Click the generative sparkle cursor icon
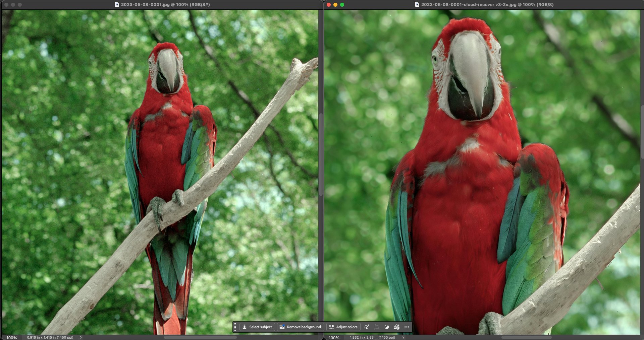 click(x=367, y=327)
